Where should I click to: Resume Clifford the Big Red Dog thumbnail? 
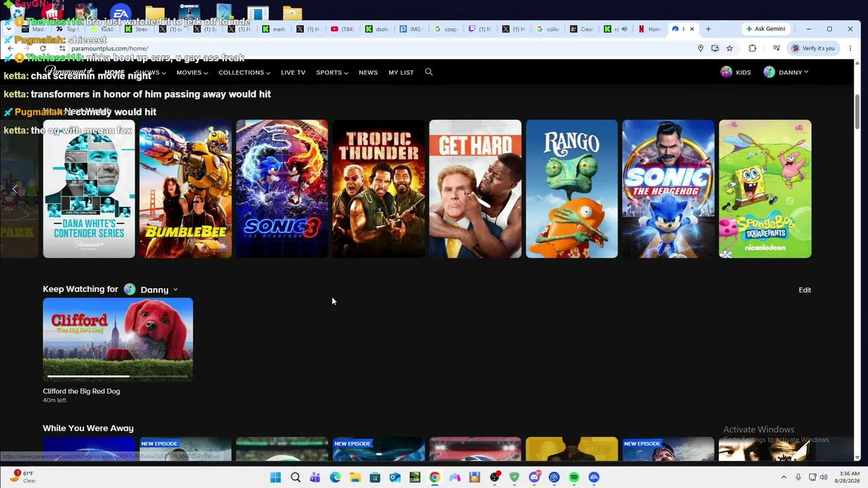[118, 340]
